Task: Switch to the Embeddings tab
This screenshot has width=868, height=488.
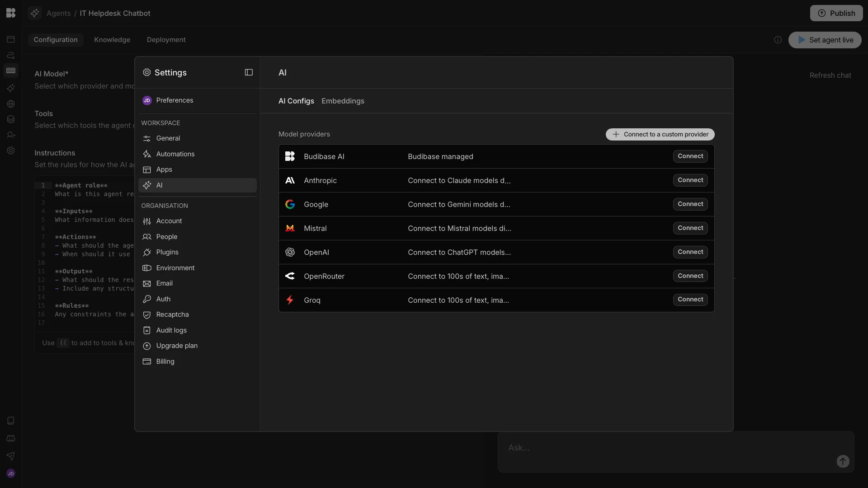Action: [x=343, y=101]
